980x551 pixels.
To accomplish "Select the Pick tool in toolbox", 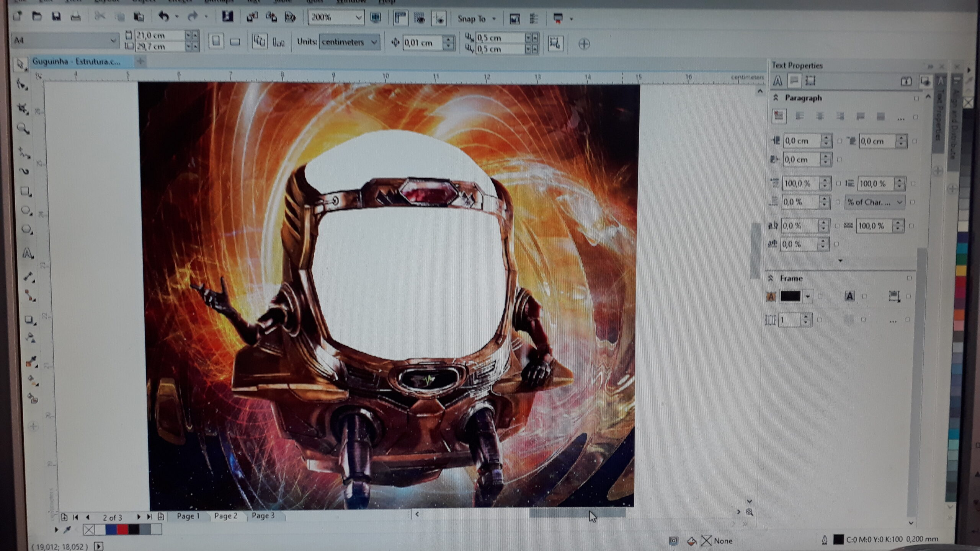I will [21, 64].
